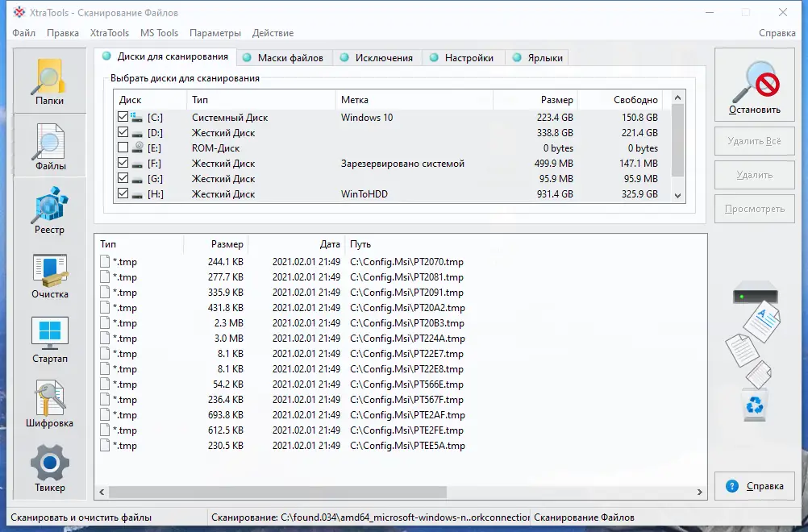Click the blue question mark help icon
Viewport: 808px width, 532px height.
[x=731, y=485]
